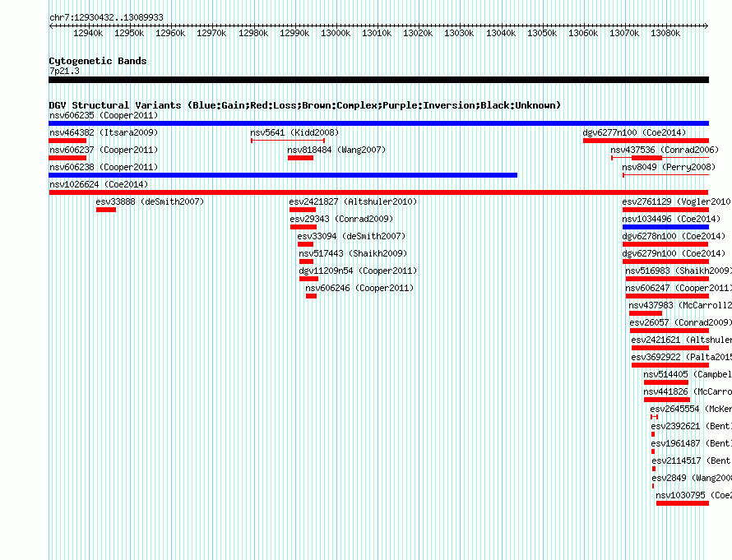The width and height of the screenshot is (732, 560).
Task: Select the esv2421621 variant label
Action: pos(682,340)
